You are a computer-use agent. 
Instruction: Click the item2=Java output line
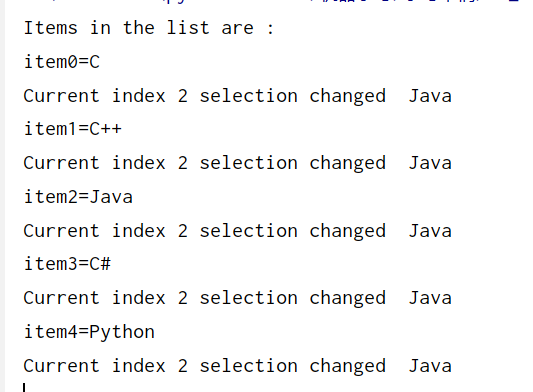coord(78,197)
